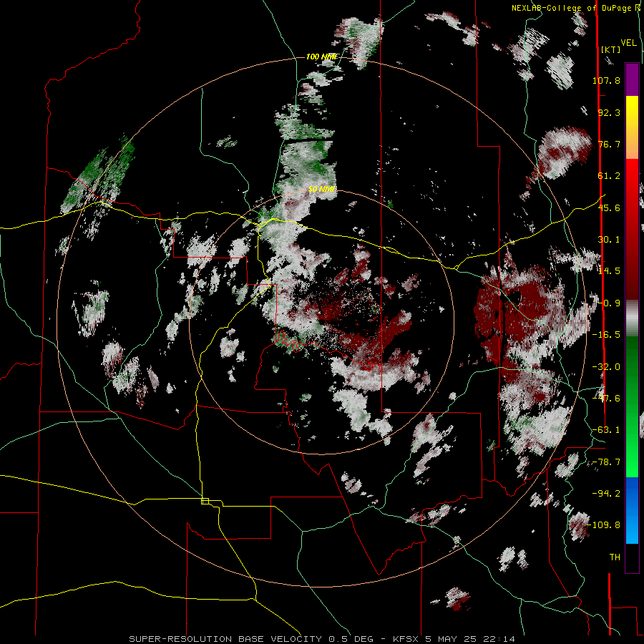Viewport: 644px width, 644px height.
Task: Click the NEXLAB-College of DuPage header text
Action: tap(575, 8)
